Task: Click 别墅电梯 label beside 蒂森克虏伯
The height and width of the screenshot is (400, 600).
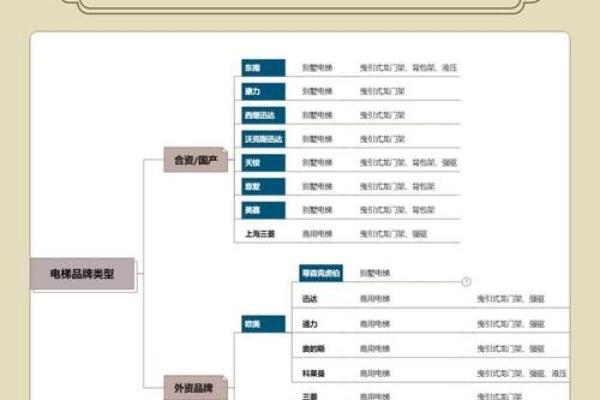Action: (x=375, y=273)
